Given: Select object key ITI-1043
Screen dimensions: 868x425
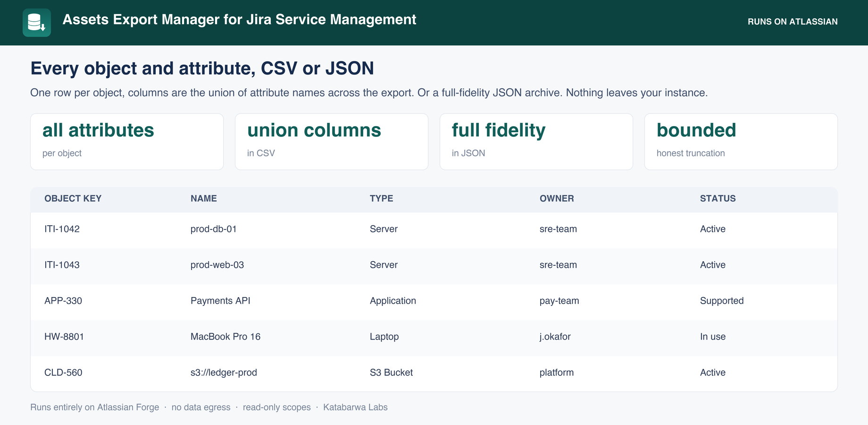Looking at the screenshot, I should pyautogui.click(x=62, y=265).
